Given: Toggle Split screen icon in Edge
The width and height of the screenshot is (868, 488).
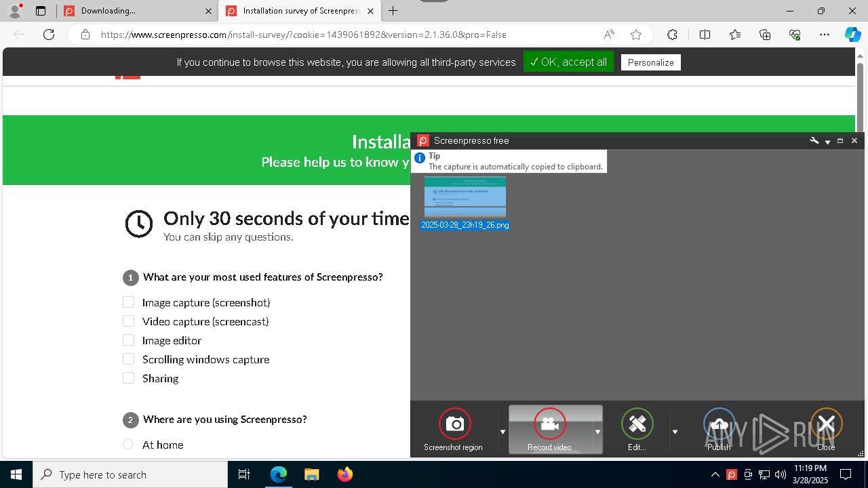Looking at the screenshot, I should 705,35.
